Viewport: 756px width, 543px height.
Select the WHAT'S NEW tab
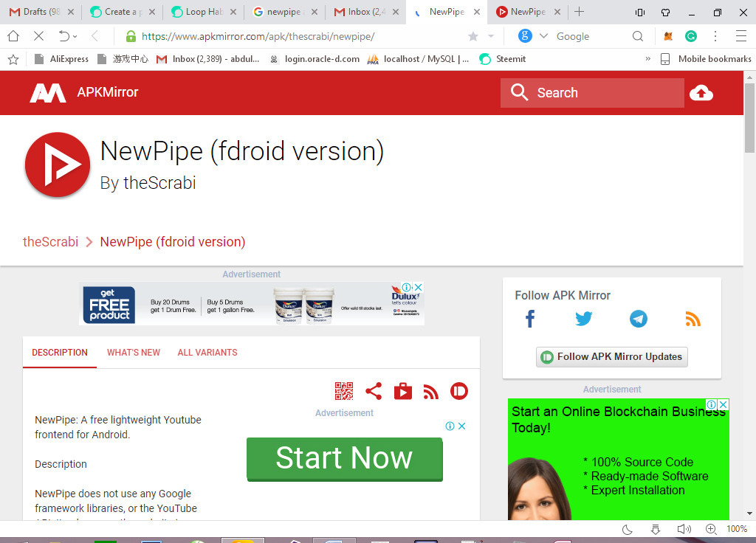pyautogui.click(x=134, y=353)
